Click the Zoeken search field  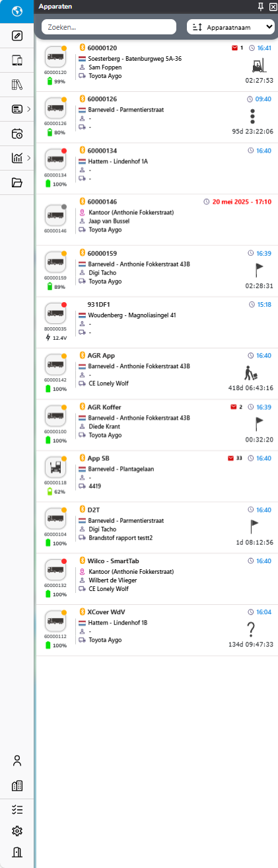pos(109,26)
